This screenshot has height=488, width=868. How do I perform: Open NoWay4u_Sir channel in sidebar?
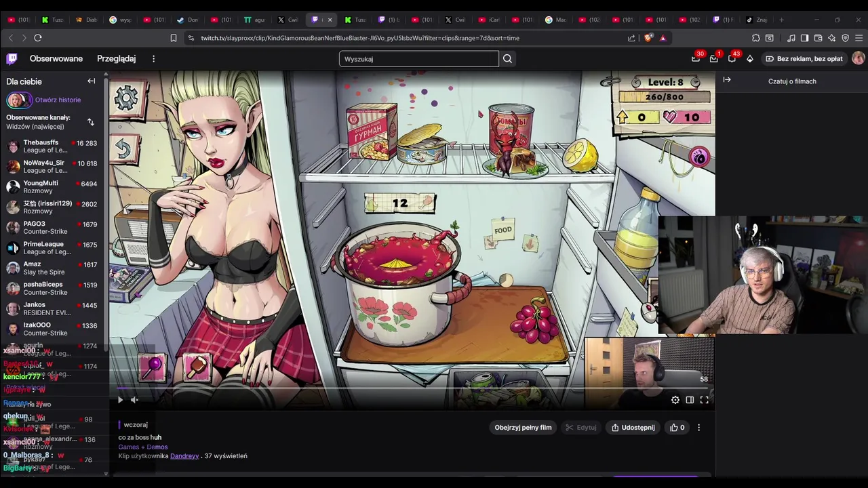click(53, 167)
